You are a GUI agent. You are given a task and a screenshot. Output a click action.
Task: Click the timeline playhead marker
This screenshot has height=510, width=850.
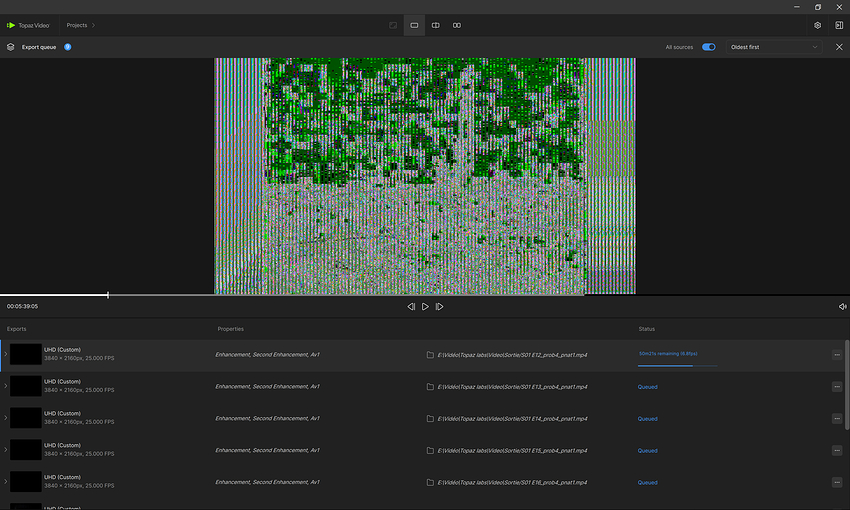[x=108, y=295]
